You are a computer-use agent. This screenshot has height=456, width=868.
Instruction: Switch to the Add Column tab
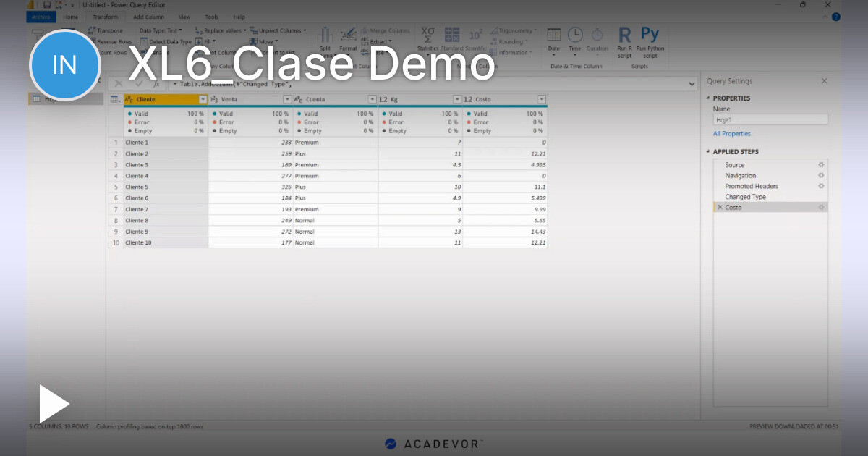click(148, 17)
